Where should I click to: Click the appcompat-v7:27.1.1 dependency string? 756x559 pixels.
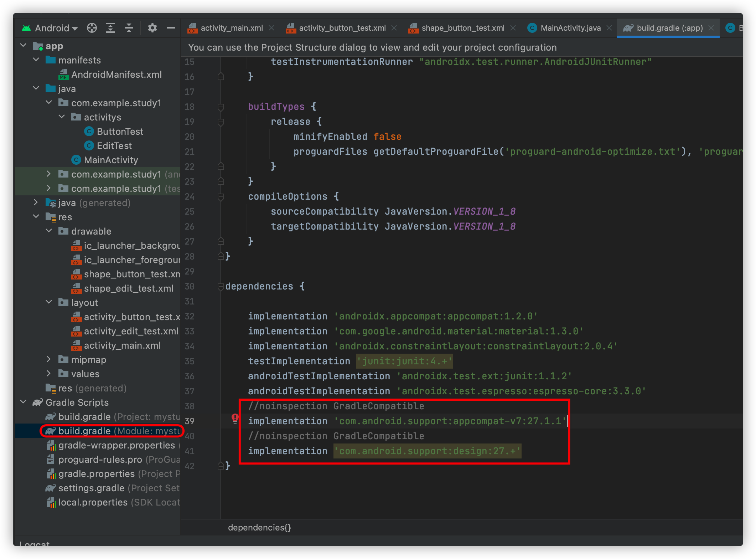point(450,421)
